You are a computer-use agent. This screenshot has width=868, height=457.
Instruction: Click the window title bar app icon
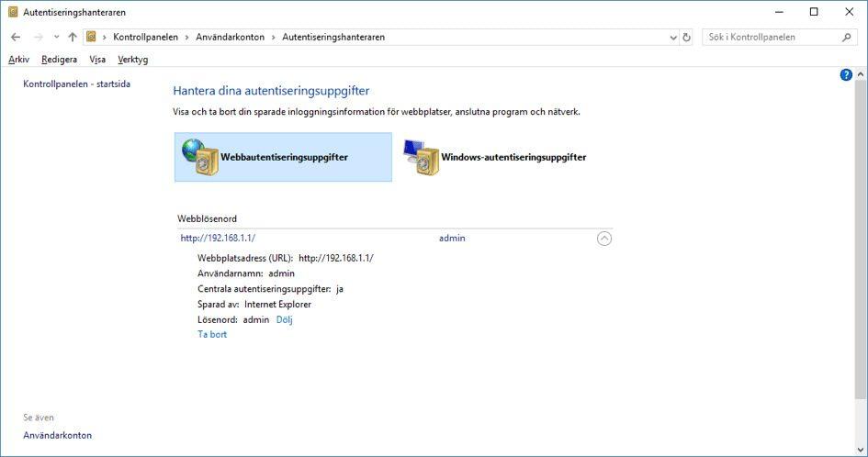pos(12,12)
